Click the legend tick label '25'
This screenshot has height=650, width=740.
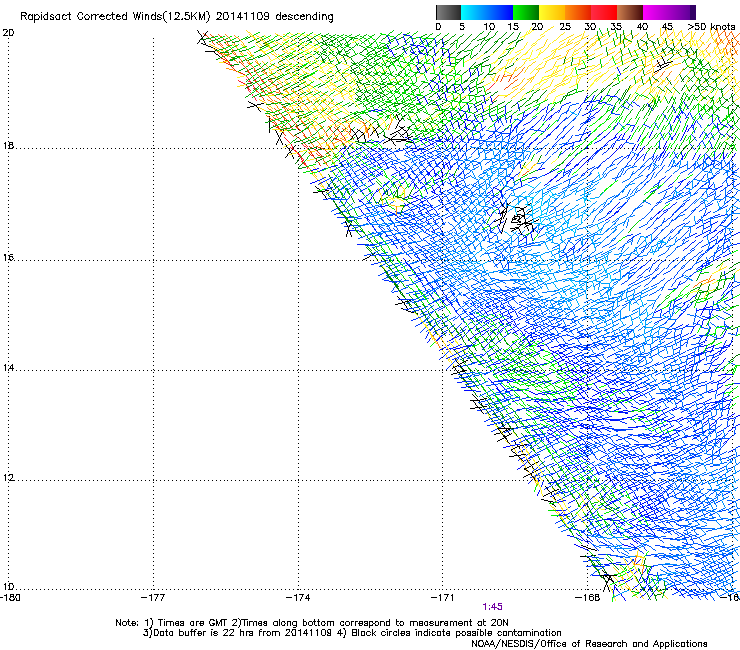point(565,27)
